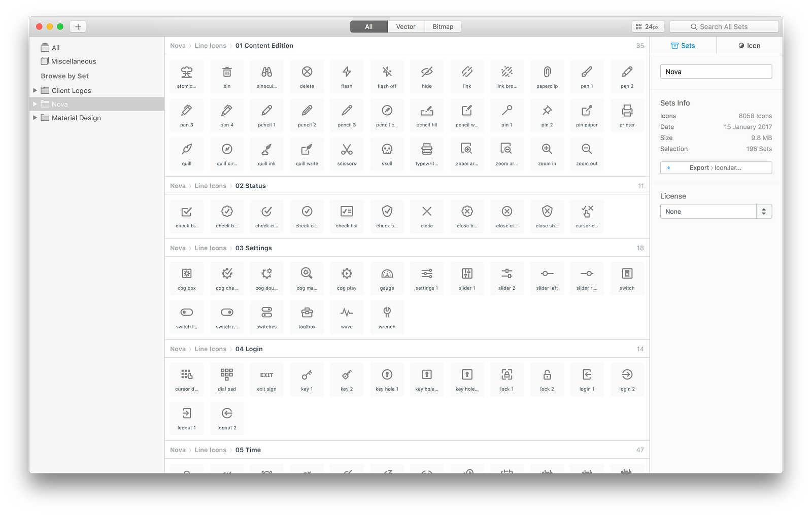Switch to the All filter tab
Image resolution: width=812 pixels, height=515 pixels.
(369, 27)
